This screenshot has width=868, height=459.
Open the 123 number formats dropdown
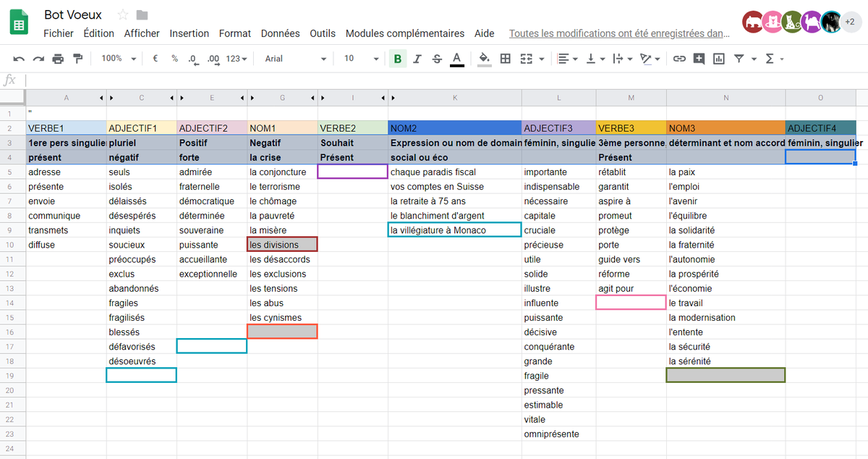pos(237,59)
